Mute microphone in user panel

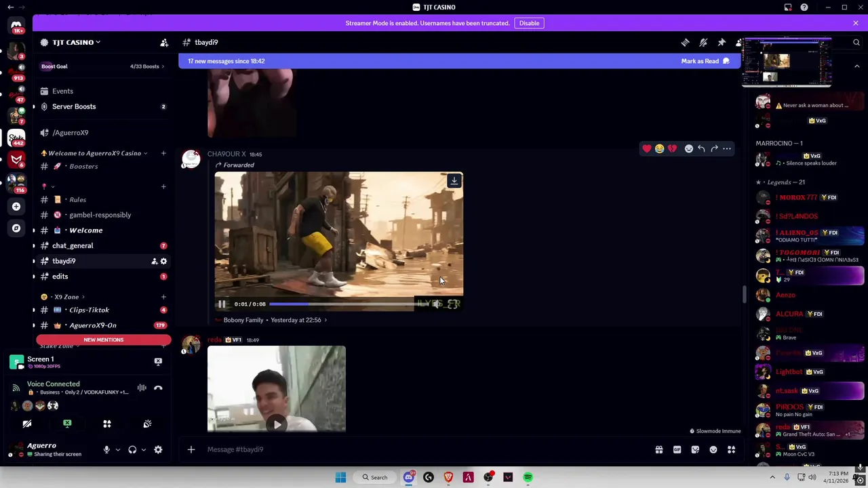click(x=106, y=449)
